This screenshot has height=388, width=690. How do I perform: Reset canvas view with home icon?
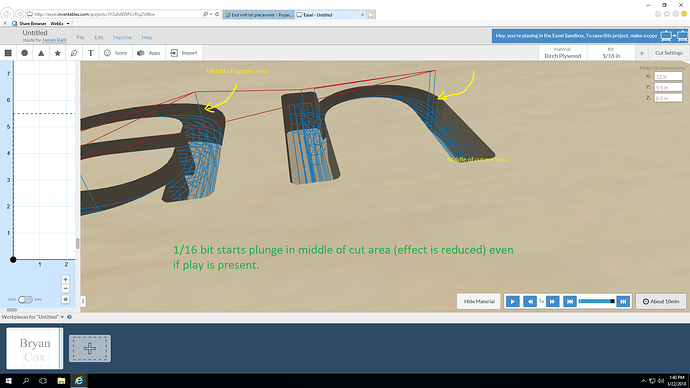(x=65, y=299)
